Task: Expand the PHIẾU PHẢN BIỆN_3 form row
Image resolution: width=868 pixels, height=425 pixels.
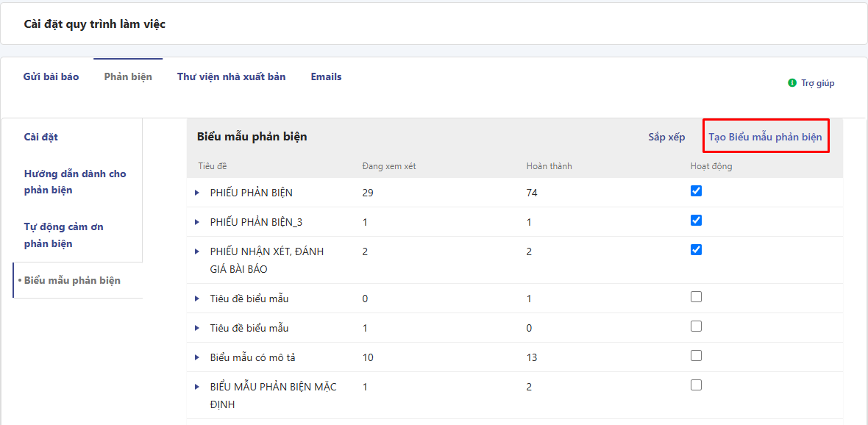Action: [197, 222]
